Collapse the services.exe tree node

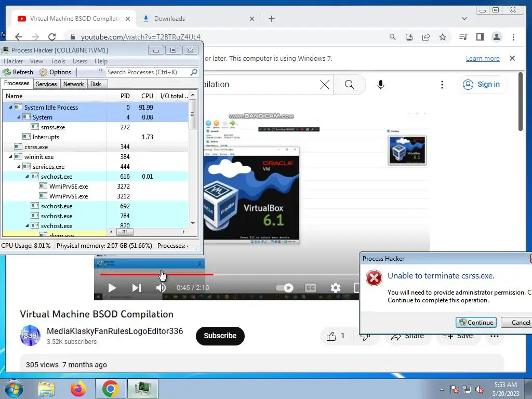19,166
